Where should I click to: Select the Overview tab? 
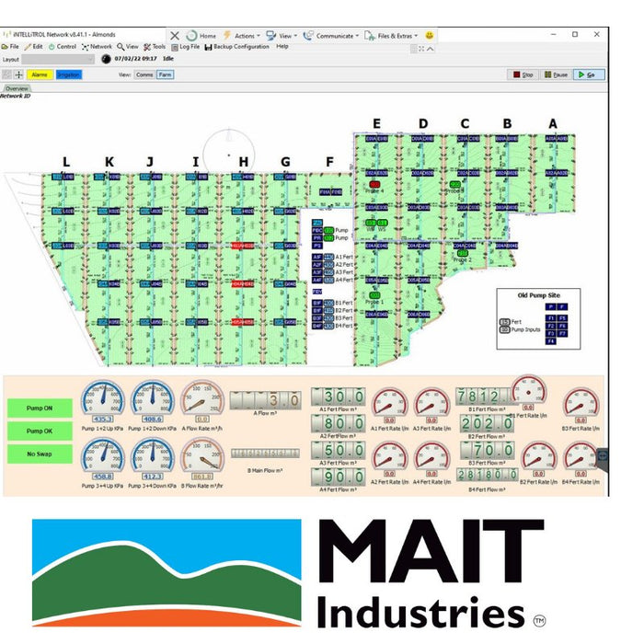click(x=17, y=88)
